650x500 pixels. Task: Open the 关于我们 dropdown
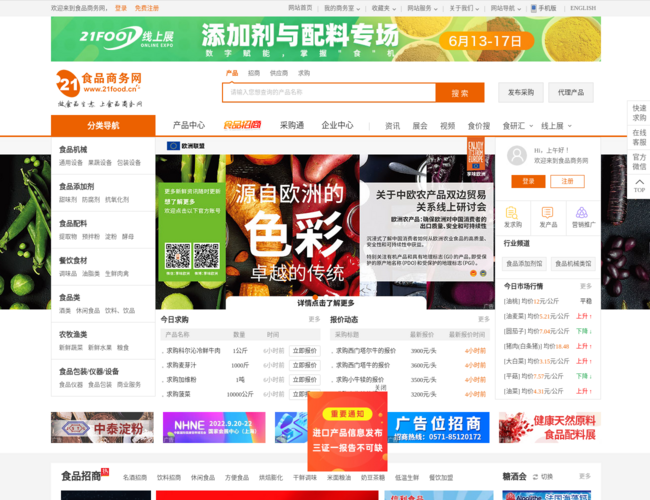pyautogui.click(x=464, y=8)
